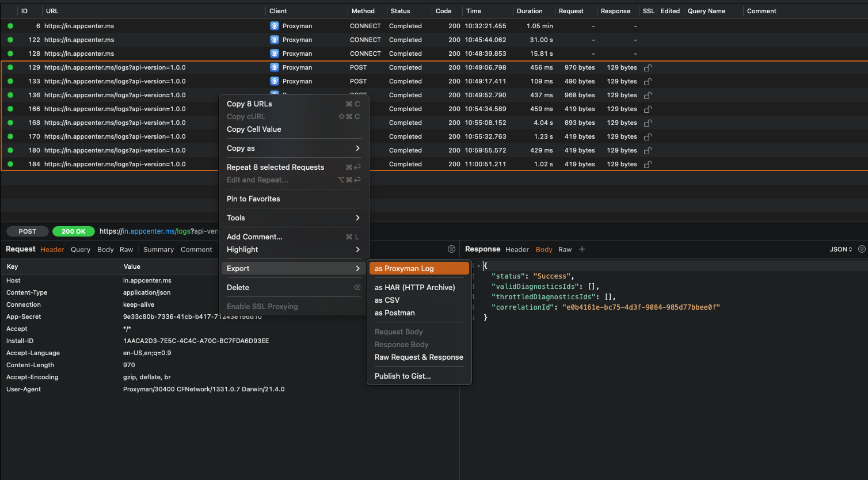Click the 200 OK status badge
Viewport: 868px width, 480px height.
74,231
